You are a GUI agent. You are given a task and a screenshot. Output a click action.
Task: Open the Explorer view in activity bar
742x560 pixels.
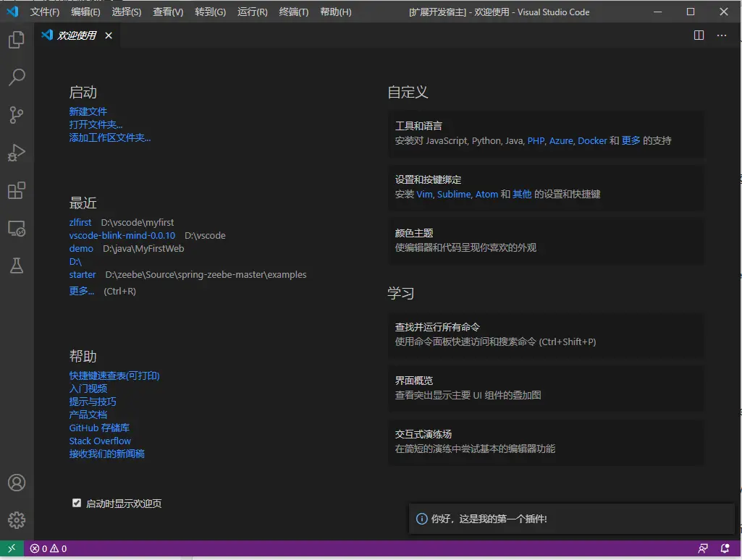pos(16,41)
